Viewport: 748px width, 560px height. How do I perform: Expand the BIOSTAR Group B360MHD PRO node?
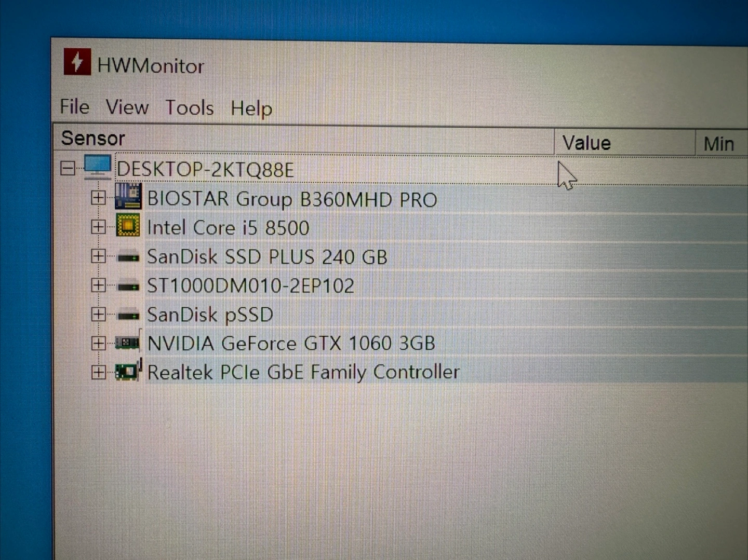[x=98, y=198]
